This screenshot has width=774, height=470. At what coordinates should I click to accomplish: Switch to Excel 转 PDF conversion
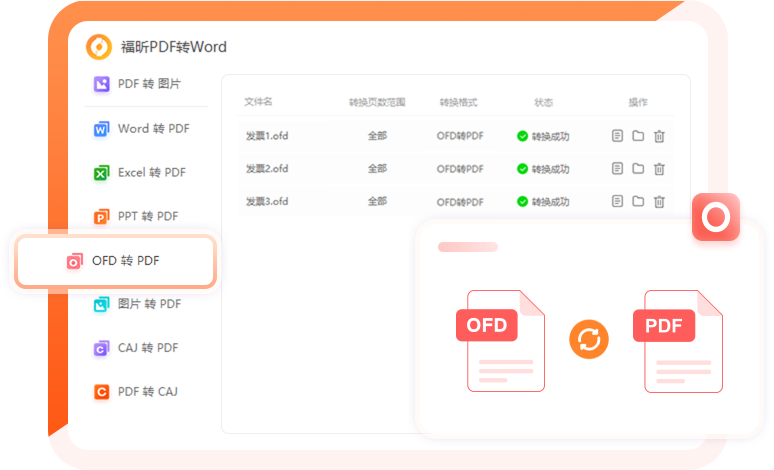(140, 173)
